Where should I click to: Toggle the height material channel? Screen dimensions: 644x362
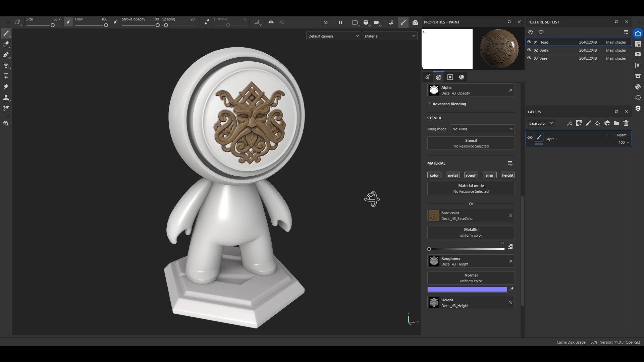pos(507,175)
